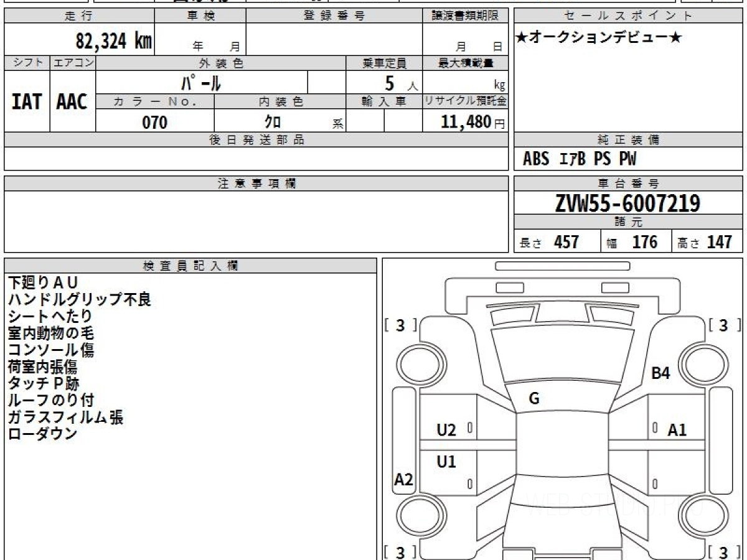
Task: Click the A1 damage mark on diagram
Action: click(677, 430)
